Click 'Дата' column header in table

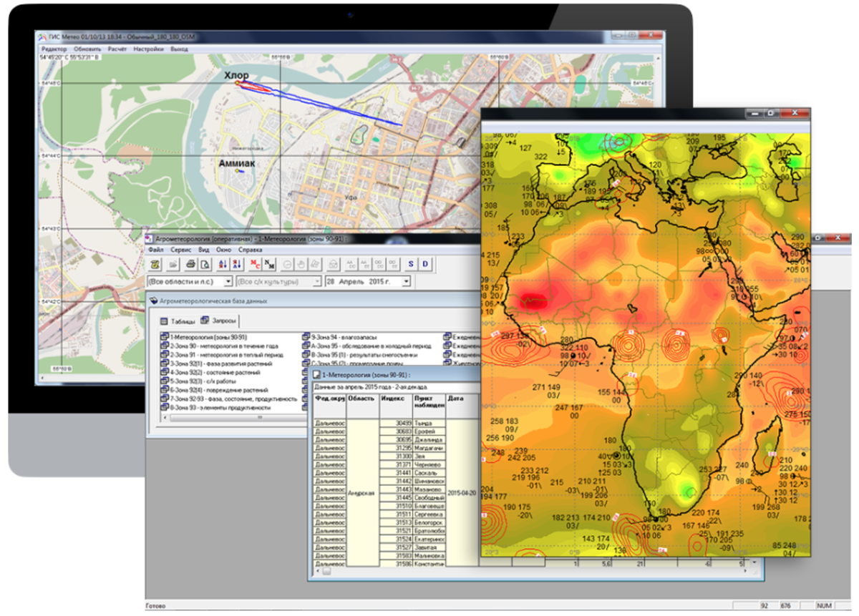[462, 406]
